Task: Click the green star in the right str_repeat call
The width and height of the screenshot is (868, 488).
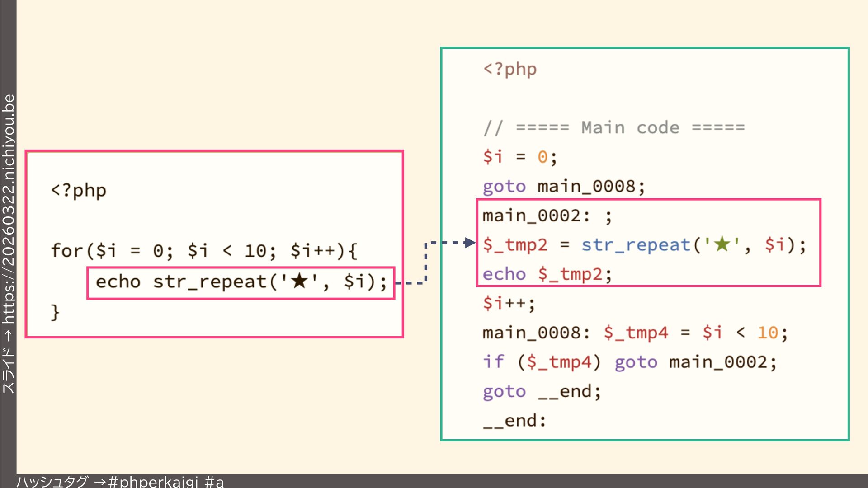Action: (722, 244)
